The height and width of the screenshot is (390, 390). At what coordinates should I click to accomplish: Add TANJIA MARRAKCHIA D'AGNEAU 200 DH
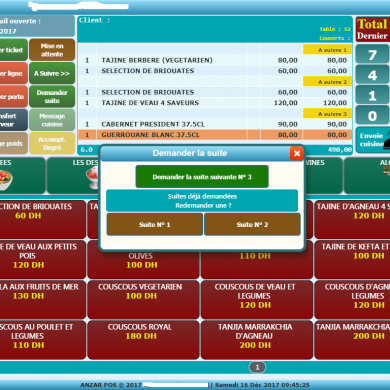[257, 340]
